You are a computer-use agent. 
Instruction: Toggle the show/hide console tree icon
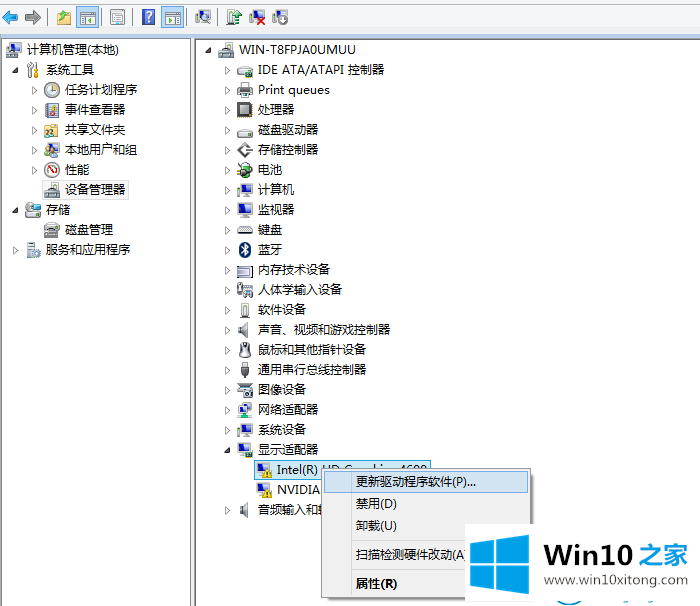click(88, 18)
